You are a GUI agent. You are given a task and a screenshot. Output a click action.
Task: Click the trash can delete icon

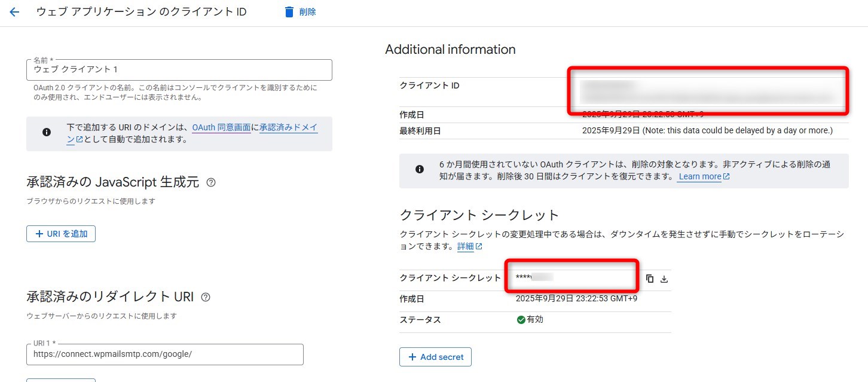(289, 12)
